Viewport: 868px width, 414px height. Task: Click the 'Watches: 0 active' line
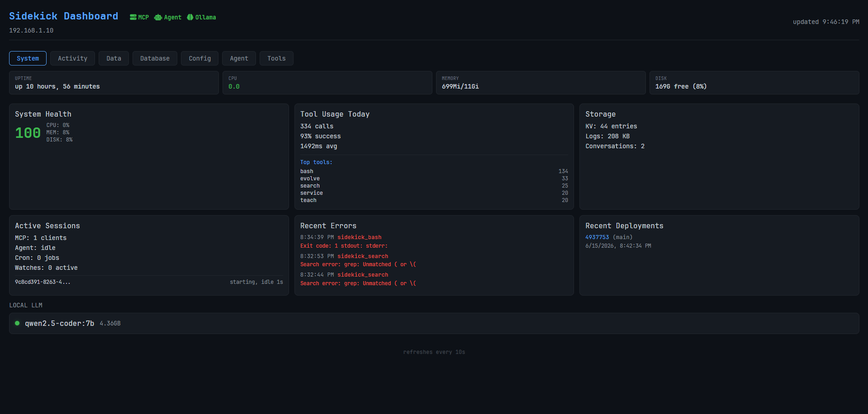pos(46,268)
